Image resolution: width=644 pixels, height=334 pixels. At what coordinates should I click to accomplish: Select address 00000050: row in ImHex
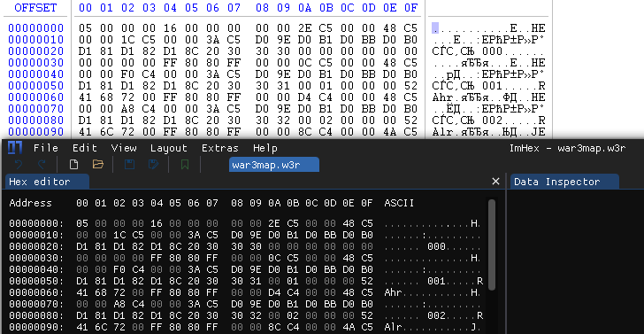tap(36, 282)
